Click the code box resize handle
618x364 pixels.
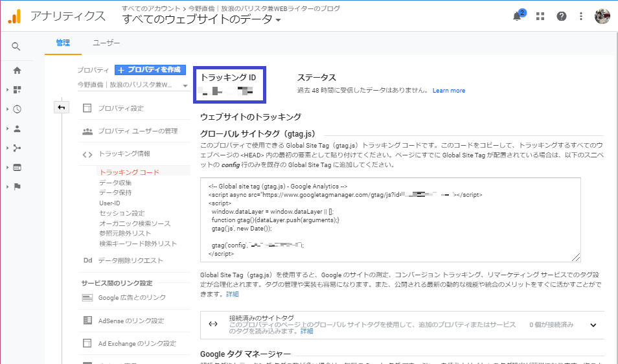(576, 257)
